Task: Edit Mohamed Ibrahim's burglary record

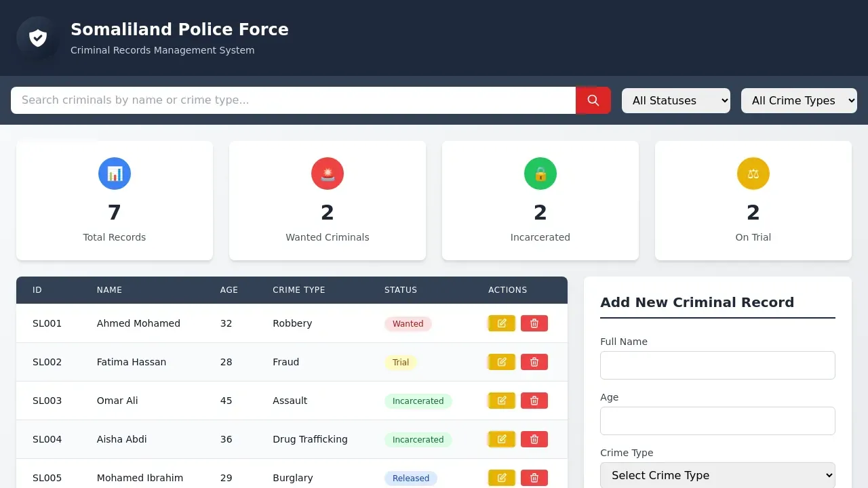Action: (501, 478)
